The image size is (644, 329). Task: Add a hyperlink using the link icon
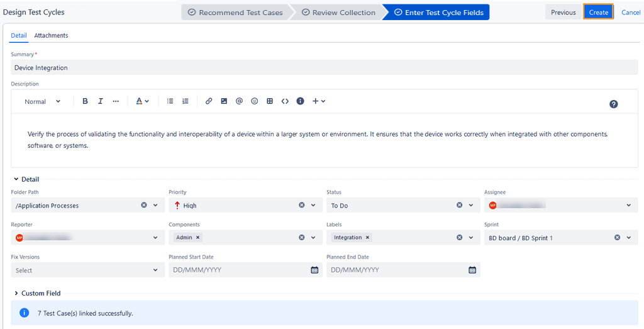209,101
